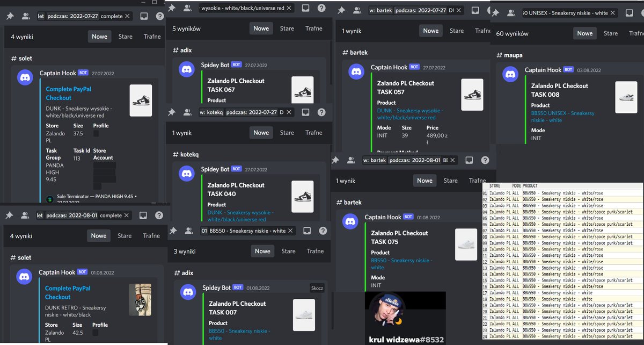
Task: Open help icon in 'w: kotekq' search panel
Action: (321, 112)
